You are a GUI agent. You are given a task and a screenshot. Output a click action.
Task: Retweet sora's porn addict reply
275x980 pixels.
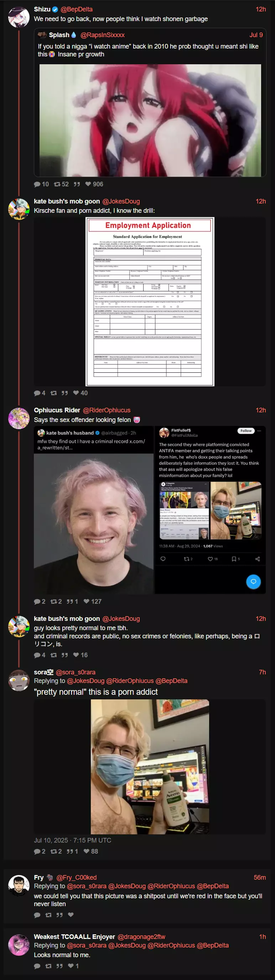point(56,851)
